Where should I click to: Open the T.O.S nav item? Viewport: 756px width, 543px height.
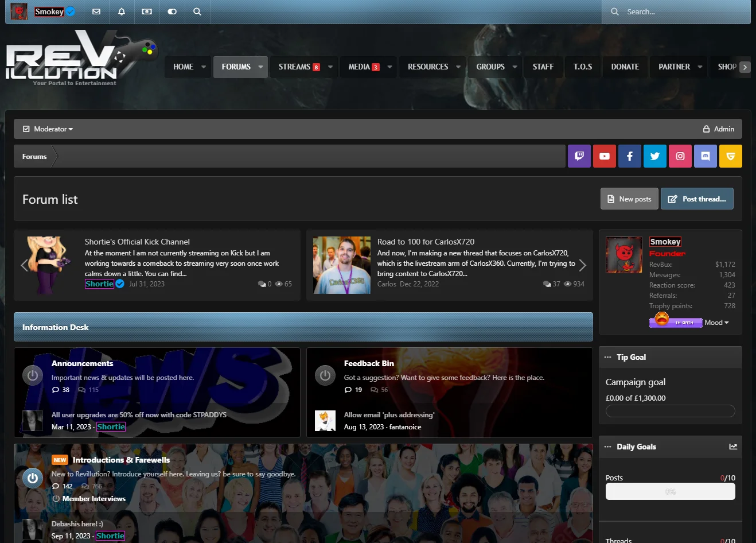tap(582, 67)
